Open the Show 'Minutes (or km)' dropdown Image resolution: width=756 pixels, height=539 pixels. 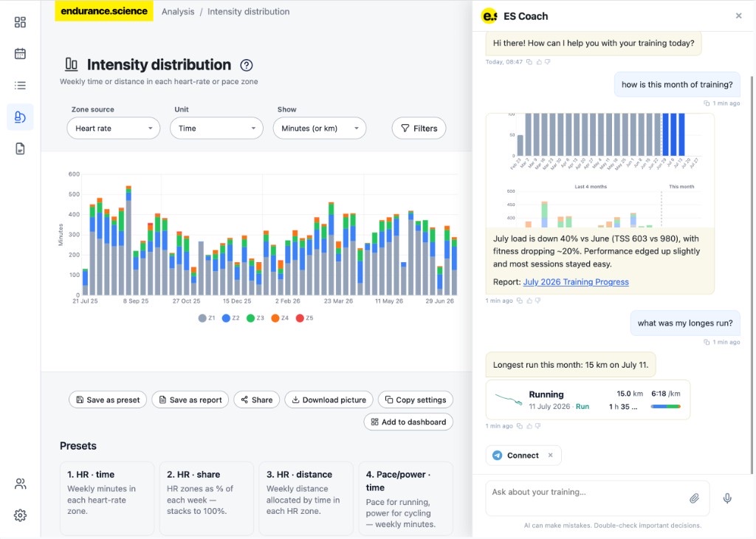pyautogui.click(x=320, y=128)
